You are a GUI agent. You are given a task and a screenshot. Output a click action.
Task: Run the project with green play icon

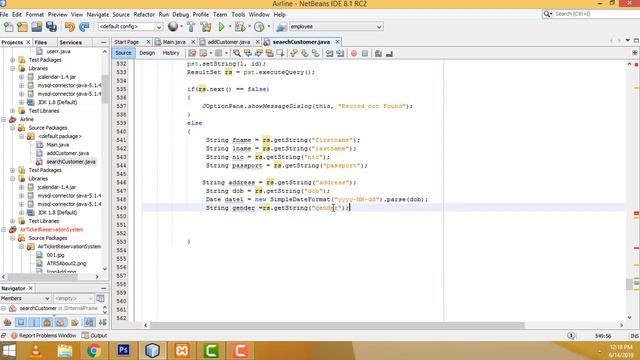click(221, 27)
